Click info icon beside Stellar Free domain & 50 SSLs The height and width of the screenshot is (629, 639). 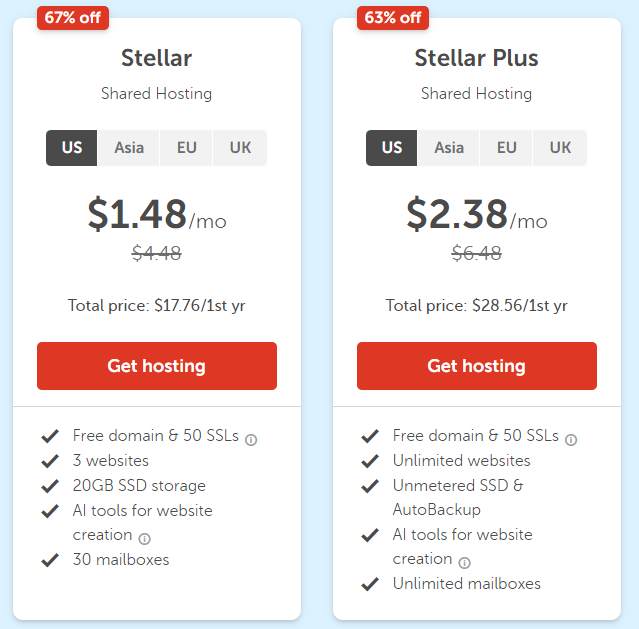pos(251,440)
